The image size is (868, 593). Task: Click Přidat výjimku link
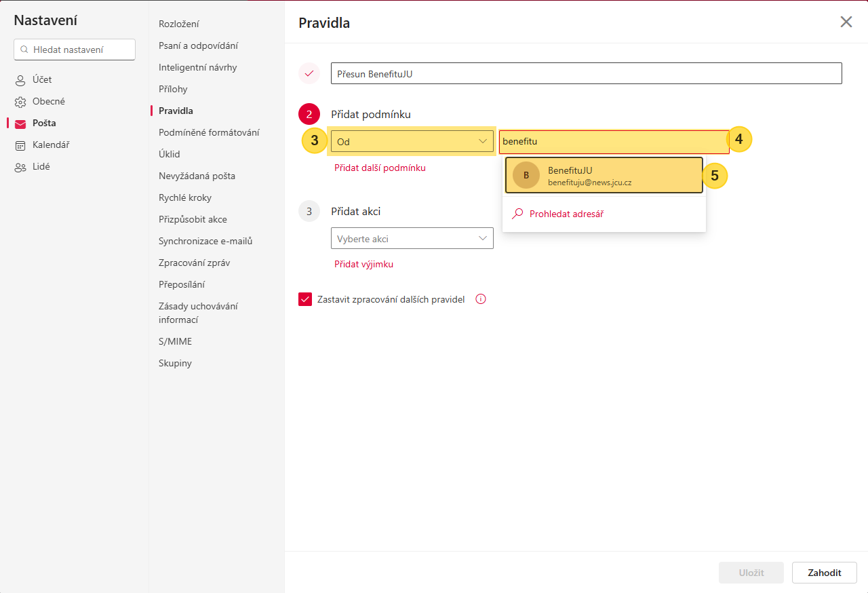363,264
